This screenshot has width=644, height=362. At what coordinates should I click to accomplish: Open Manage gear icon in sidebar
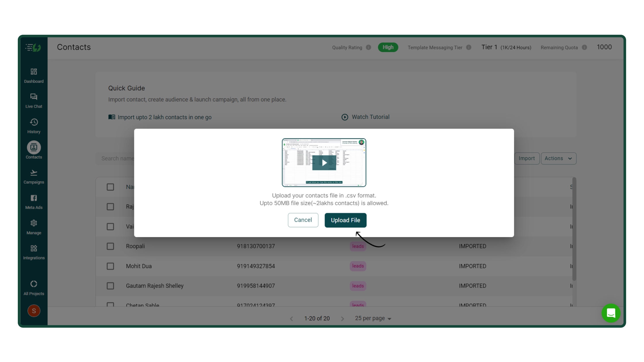pyautogui.click(x=34, y=223)
